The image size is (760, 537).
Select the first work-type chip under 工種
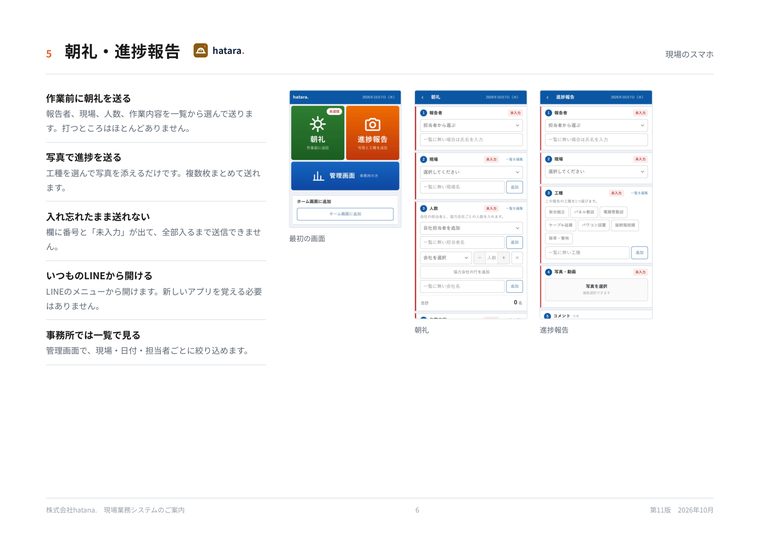point(556,212)
